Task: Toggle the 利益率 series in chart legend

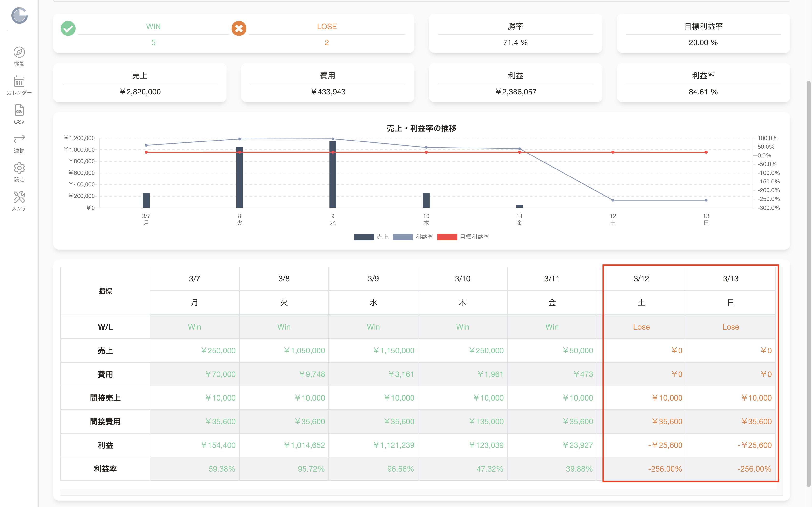Action: [x=413, y=237]
